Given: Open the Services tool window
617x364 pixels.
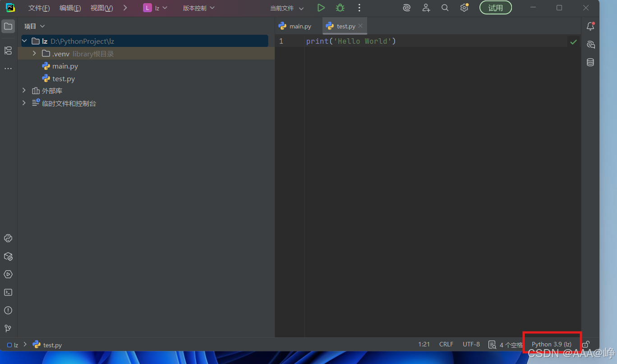Looking at the screenshot, I should coord(8,274).
